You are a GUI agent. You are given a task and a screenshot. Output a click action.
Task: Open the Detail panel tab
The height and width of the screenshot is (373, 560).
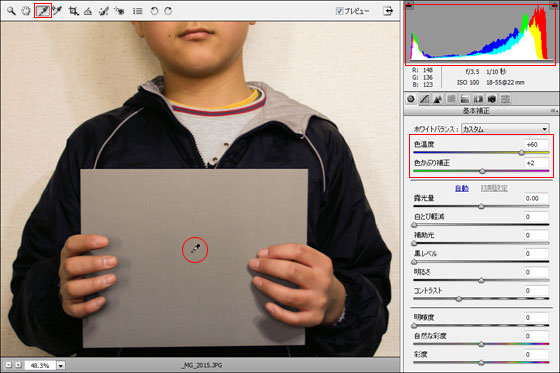(x=438, y=99)
